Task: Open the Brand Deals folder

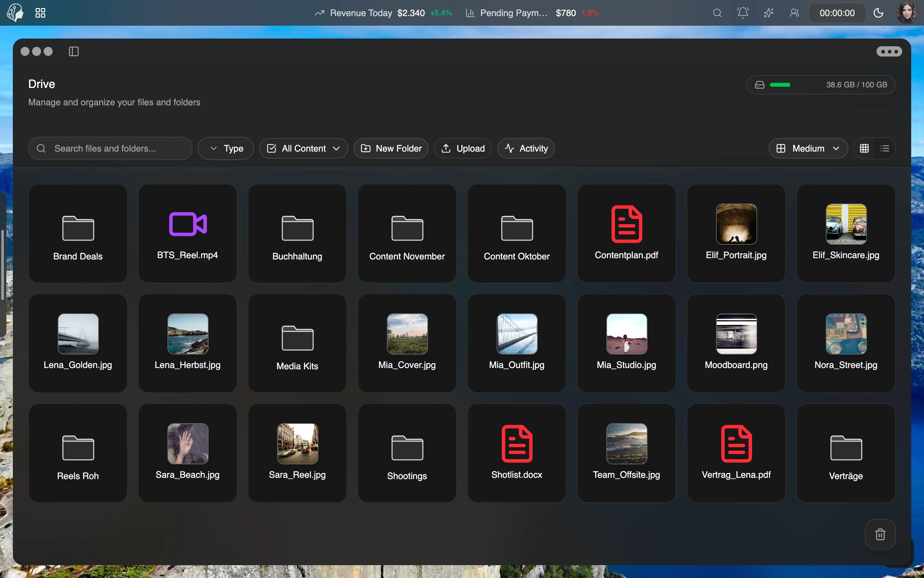Action: coord(78,233)
